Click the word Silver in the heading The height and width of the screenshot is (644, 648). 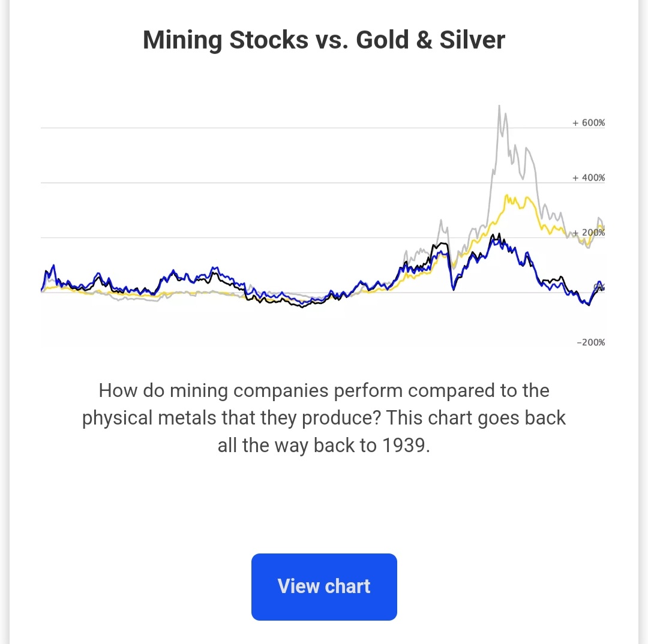coord(472,40)
